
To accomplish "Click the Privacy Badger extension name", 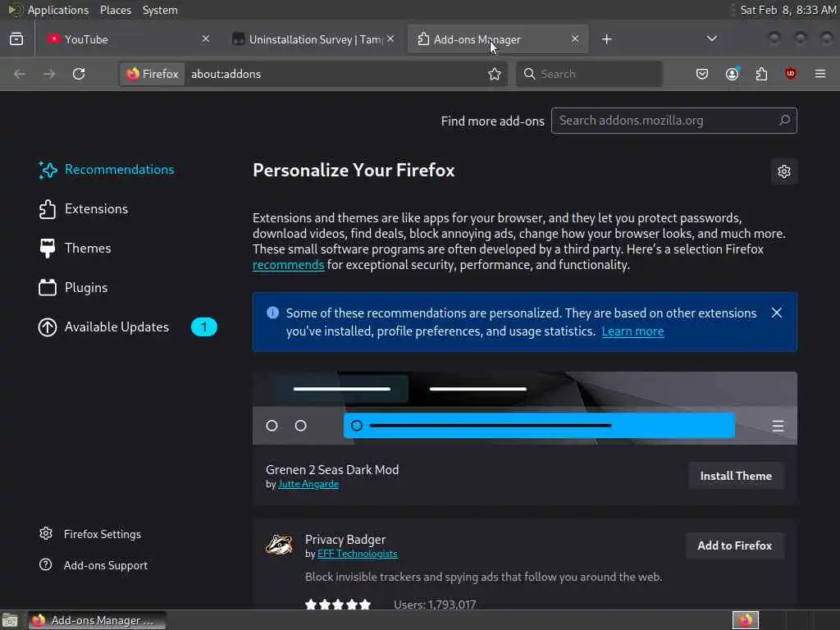I will 345,540.
